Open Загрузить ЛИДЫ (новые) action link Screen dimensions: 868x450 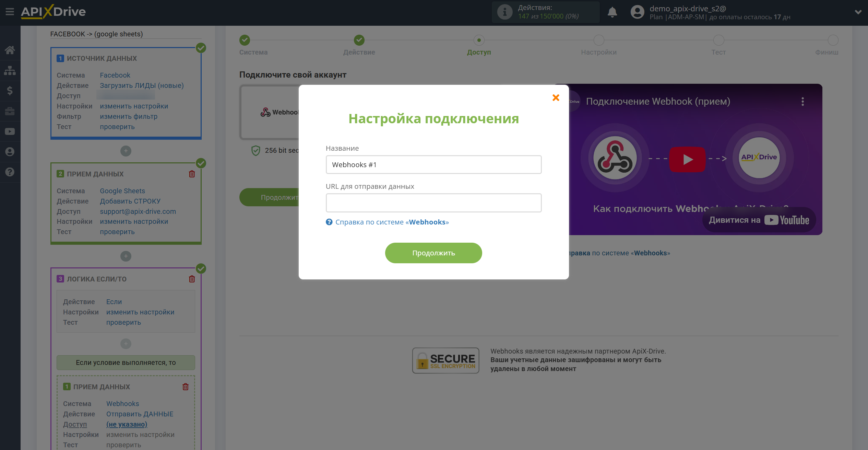pos(142,85)
